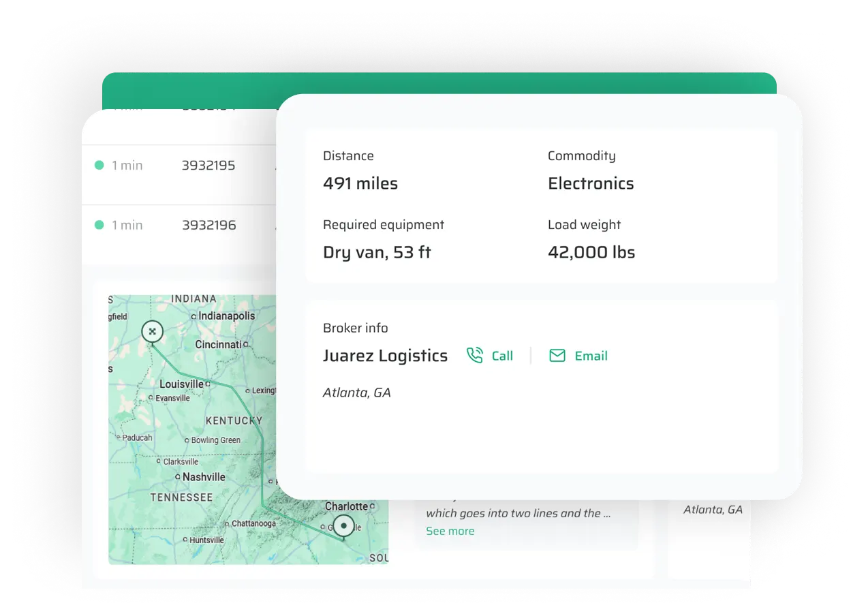Click green status dot for load 3932196
851x616 pixels.
pyautogui.click(x=99, y=225)
